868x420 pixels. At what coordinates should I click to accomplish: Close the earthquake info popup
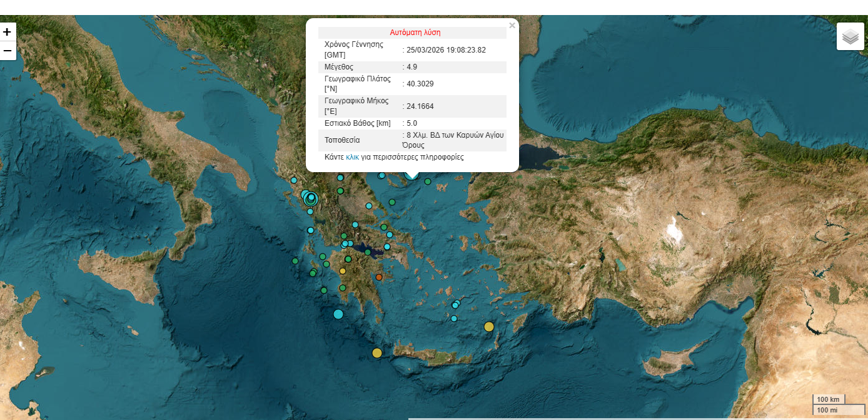[512, 26]
